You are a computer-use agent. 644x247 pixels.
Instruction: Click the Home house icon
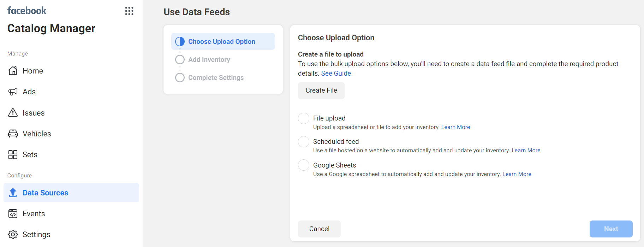[x=13, y=71]
